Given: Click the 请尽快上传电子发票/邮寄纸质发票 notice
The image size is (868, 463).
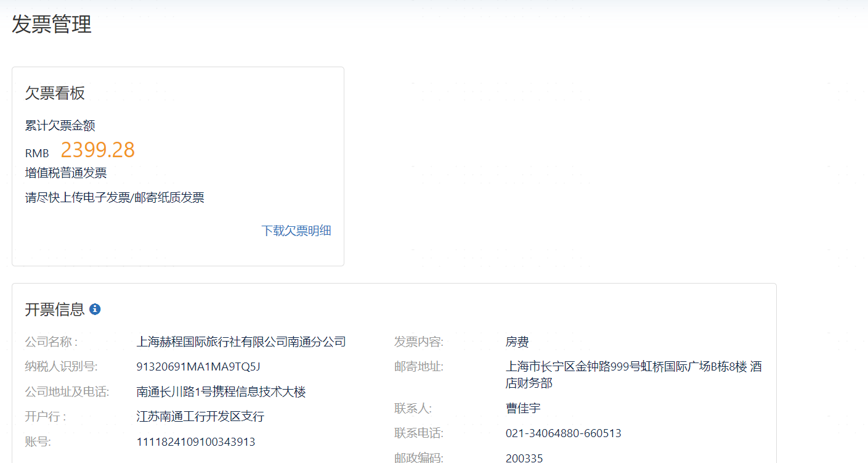Looking at the screenshot, I should (115, 198).
